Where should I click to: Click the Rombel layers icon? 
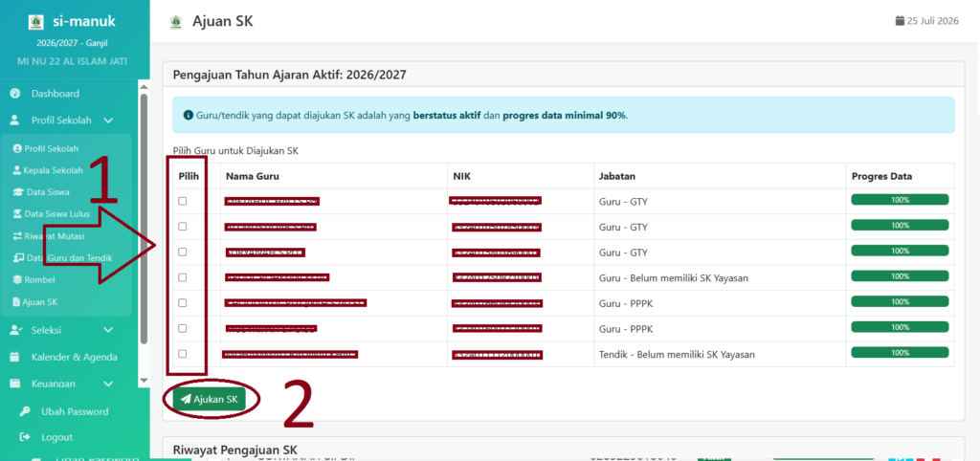[x=17, y=280]
